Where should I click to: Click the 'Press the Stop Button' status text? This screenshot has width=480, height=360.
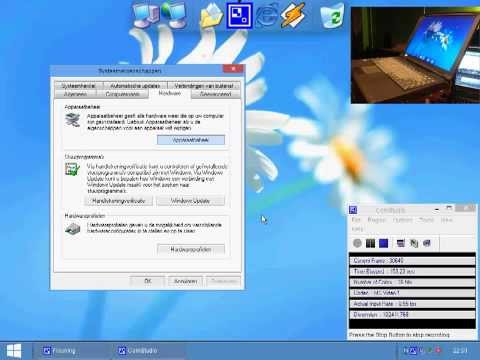pyautogui.click(x=399, y=334)
